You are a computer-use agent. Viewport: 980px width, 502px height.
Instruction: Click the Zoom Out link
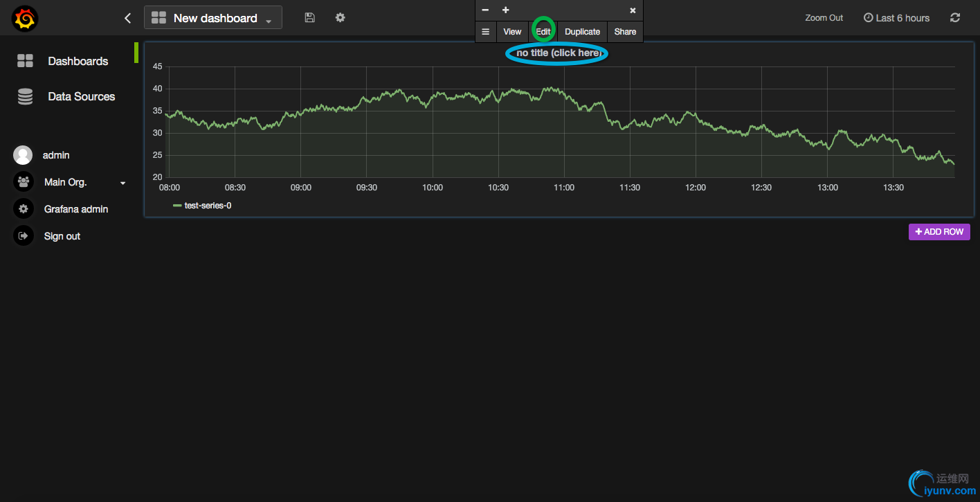[x=824, y=18]
